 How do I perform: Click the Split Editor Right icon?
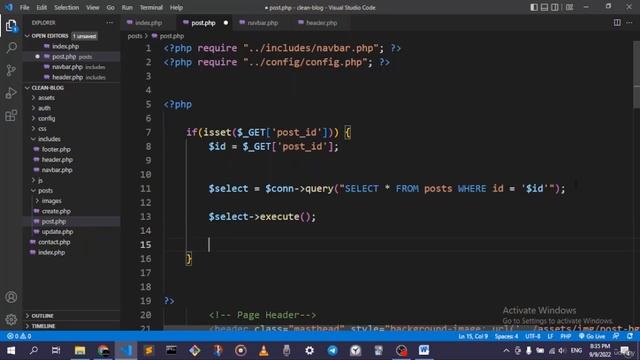tap(617, 22)
